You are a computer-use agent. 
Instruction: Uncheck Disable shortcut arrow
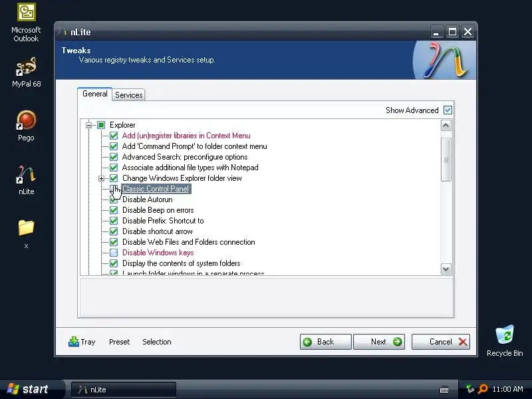pos(114,231)
